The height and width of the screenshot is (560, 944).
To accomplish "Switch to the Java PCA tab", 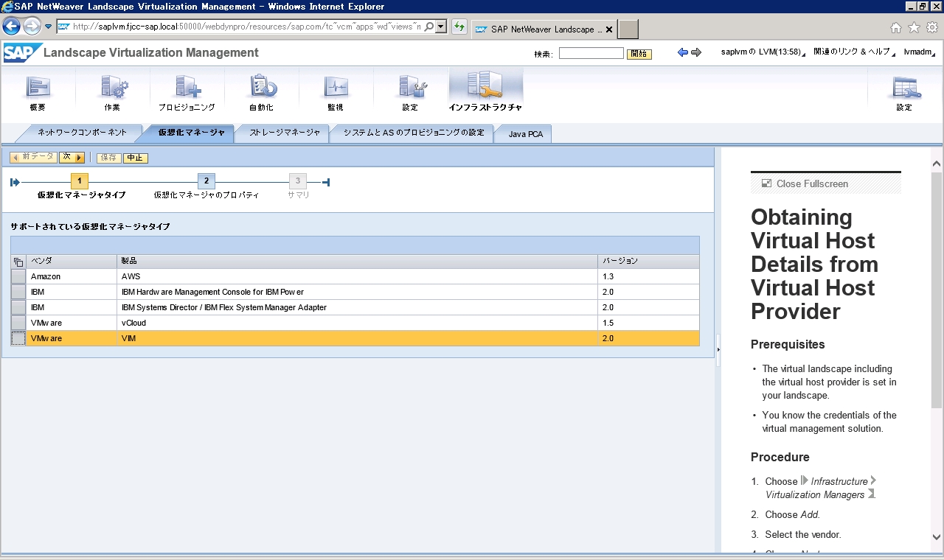I will pos(525,134).
